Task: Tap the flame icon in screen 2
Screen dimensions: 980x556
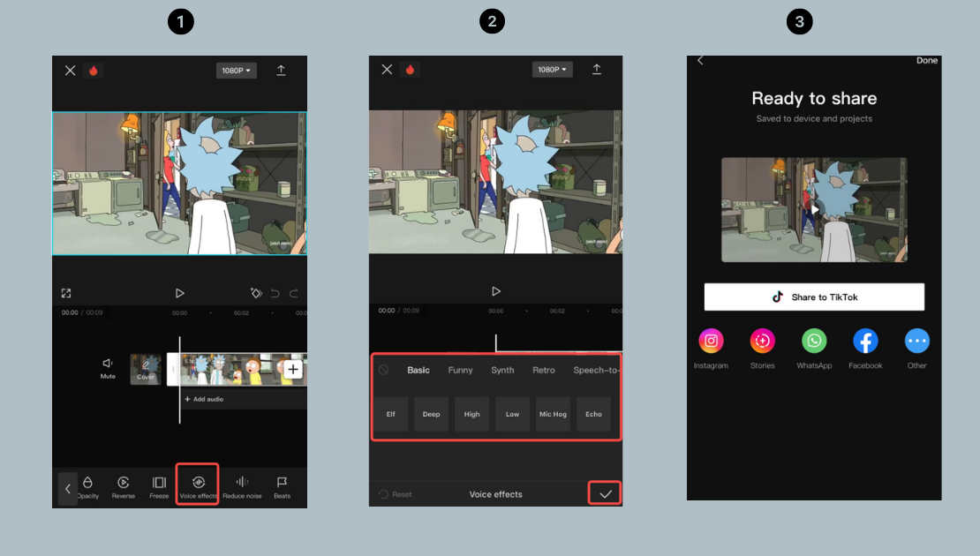Action: (410, 70)
